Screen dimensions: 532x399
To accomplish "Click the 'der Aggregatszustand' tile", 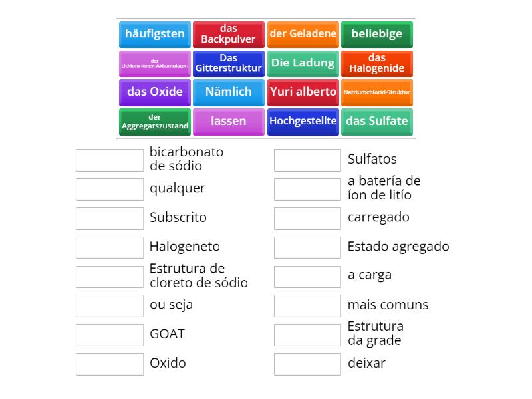I will click(x=155, y=122).
